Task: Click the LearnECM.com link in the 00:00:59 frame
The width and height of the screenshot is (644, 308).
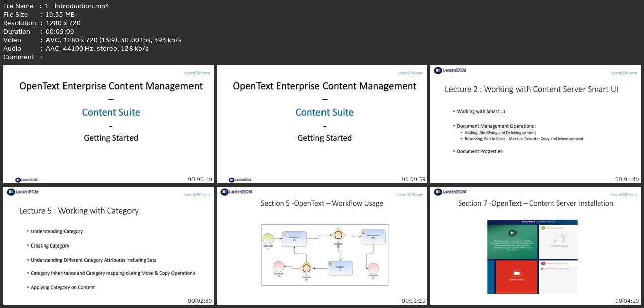Action: [411, 73]
